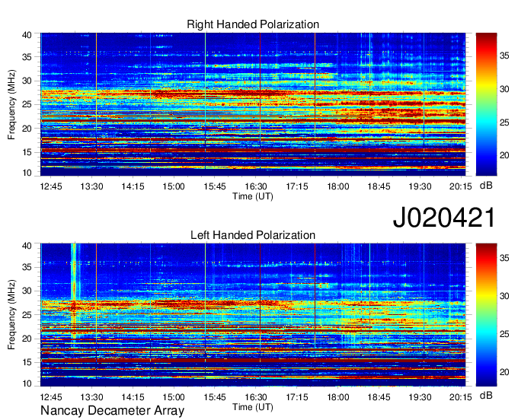The image size is (518, 420).
Task: Click 17:15 tick on Right Handed time axis
Action: coord(297,186)
